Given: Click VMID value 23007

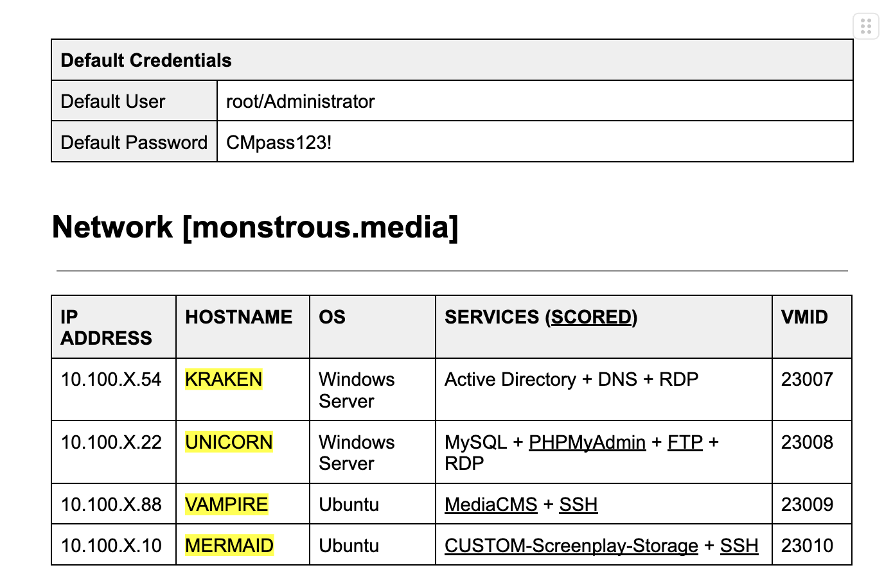Looking at the screenshot, I should 807,379.
